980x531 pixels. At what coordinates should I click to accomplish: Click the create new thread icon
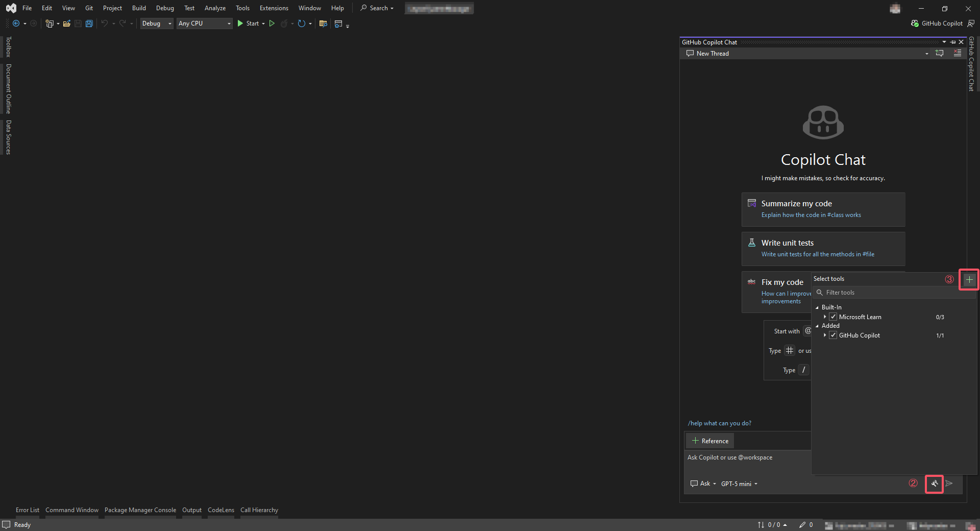[940, 54]
